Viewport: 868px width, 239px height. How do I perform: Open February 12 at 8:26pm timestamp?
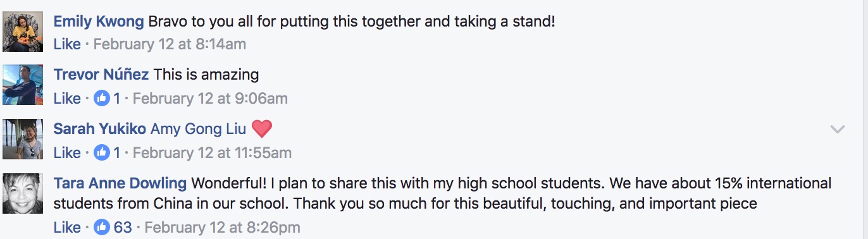click(223, 227)
